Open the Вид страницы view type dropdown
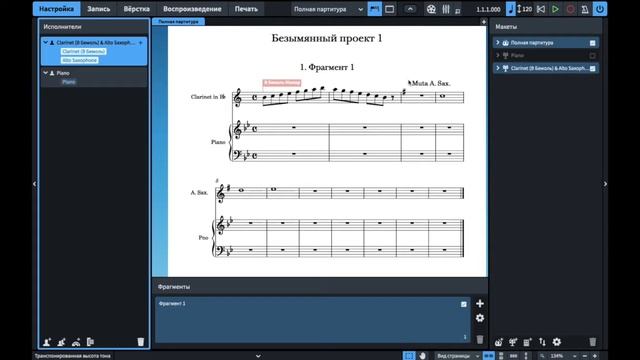This screenshot has width=640, height=360. click(x=458, y=356)
